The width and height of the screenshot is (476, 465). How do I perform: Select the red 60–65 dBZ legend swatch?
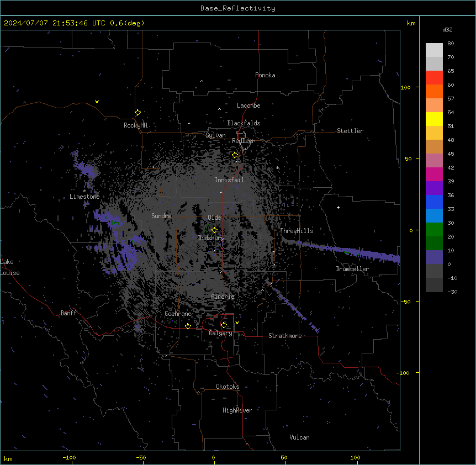click(x=434, y=77)
